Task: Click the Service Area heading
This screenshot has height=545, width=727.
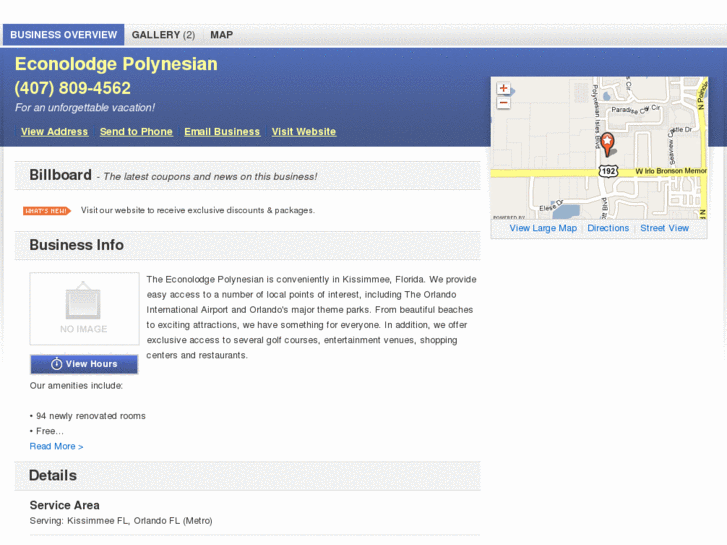Action: pos(64,505)
